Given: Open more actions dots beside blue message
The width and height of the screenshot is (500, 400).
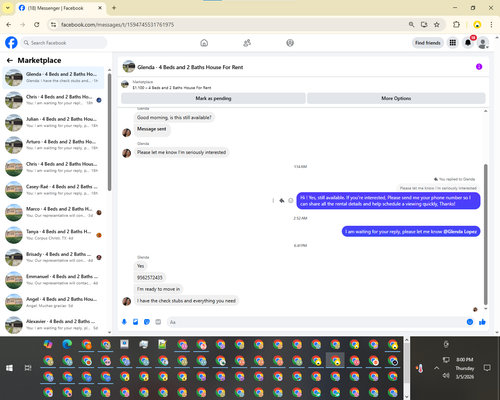Looking at the screenshot, I should pyautogui.click(x=273, y=201).
